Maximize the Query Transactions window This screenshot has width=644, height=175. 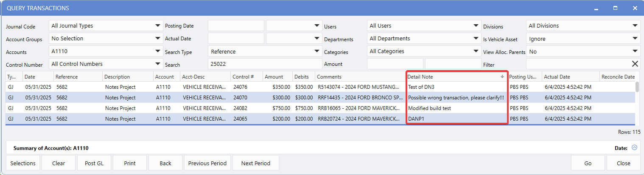coord(615,8)
